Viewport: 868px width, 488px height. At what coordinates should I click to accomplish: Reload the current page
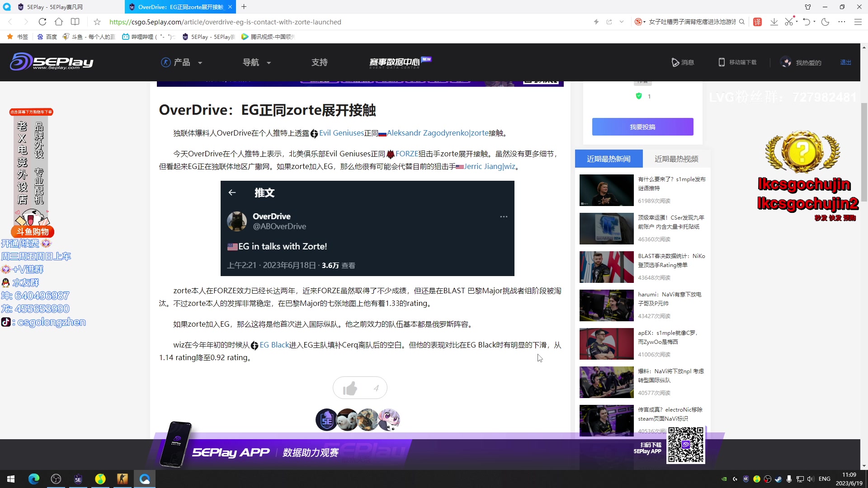click(x=42, y=22)
